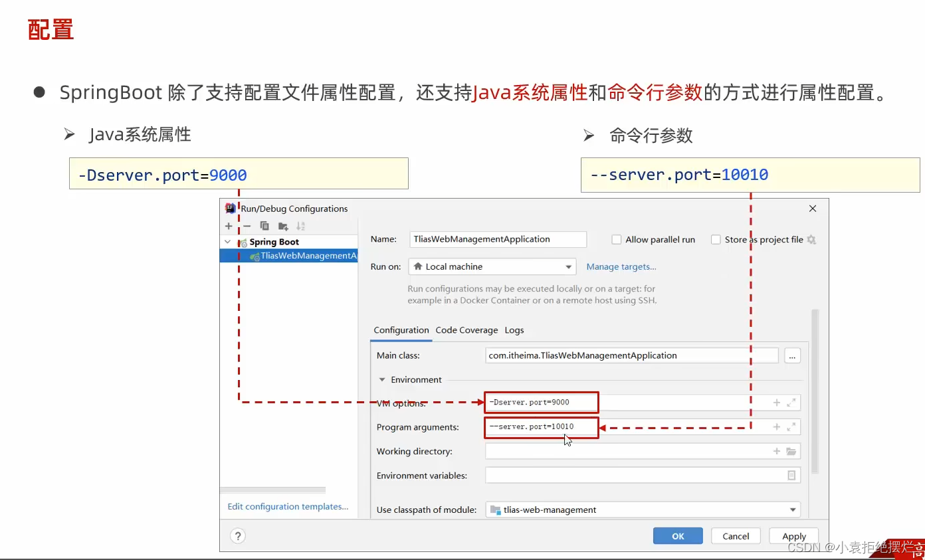Click the 'Run on:' label
This screenshot has height=560, width=925.
[385, 266]
